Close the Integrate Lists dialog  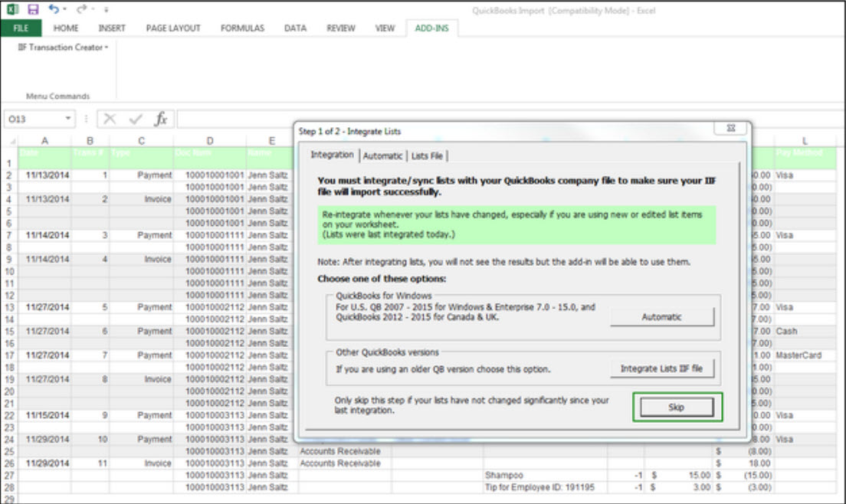[730, 128]
